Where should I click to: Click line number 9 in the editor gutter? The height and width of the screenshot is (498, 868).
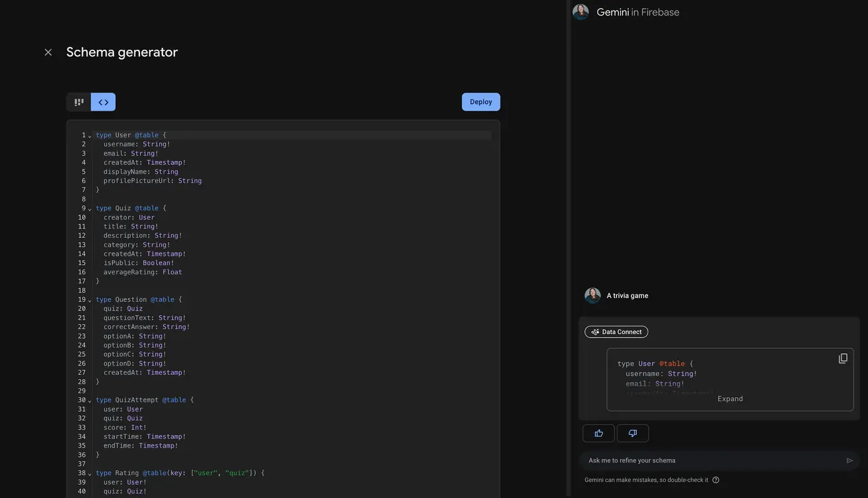point(83,209)
